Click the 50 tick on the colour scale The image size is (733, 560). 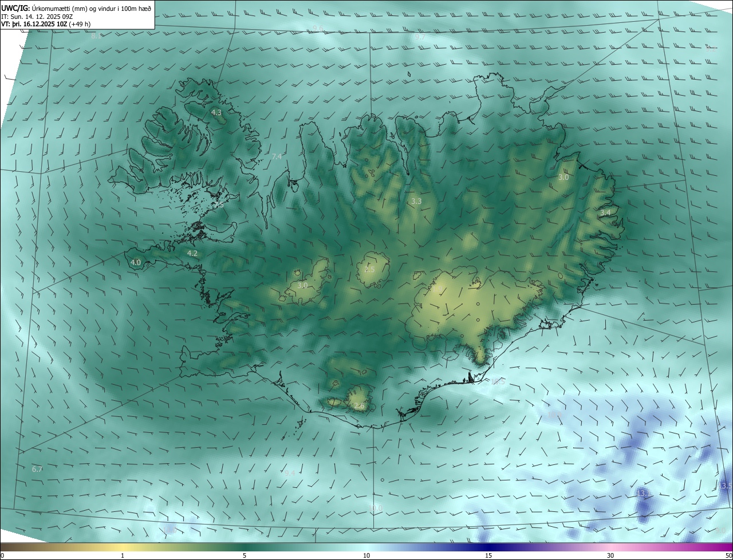728,555
